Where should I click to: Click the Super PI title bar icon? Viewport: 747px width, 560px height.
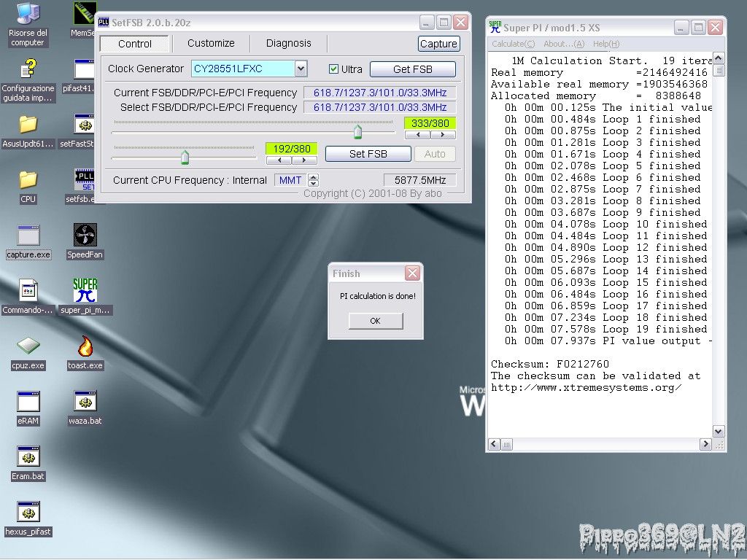pos(495,27)
